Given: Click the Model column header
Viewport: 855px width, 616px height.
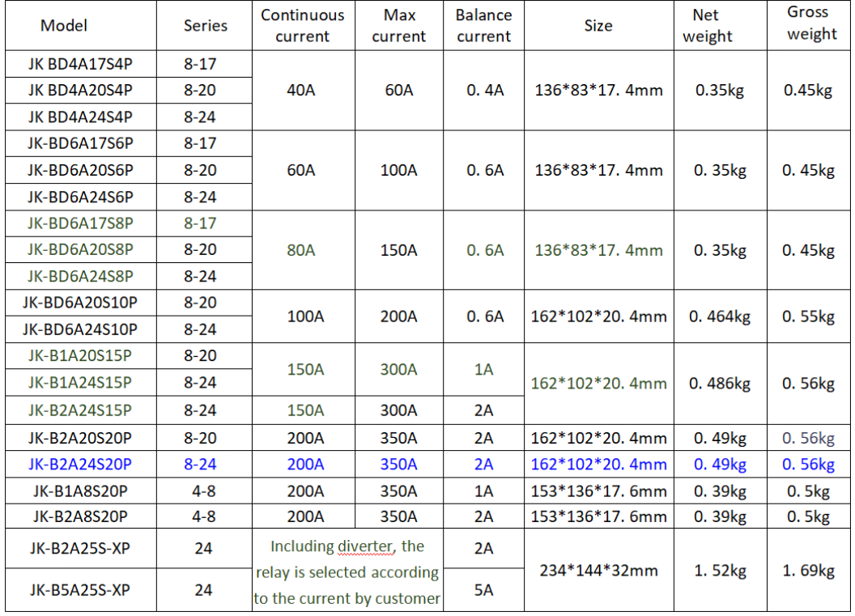Looking at the screenshot, I should click(64, 26).
